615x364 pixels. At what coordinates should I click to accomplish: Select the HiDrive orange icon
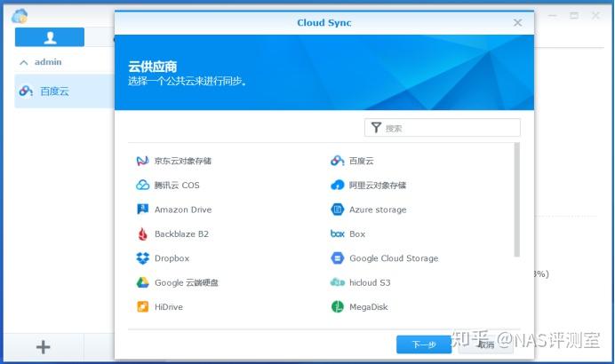pos(142,307)
